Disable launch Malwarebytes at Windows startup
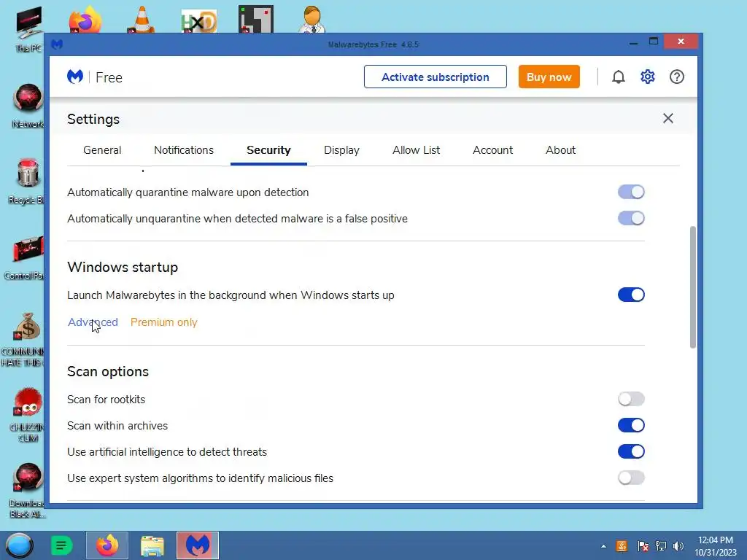Image resolution: width=747 pixels, height=560 pixels. pyautogui.click(x=631, y=295)
